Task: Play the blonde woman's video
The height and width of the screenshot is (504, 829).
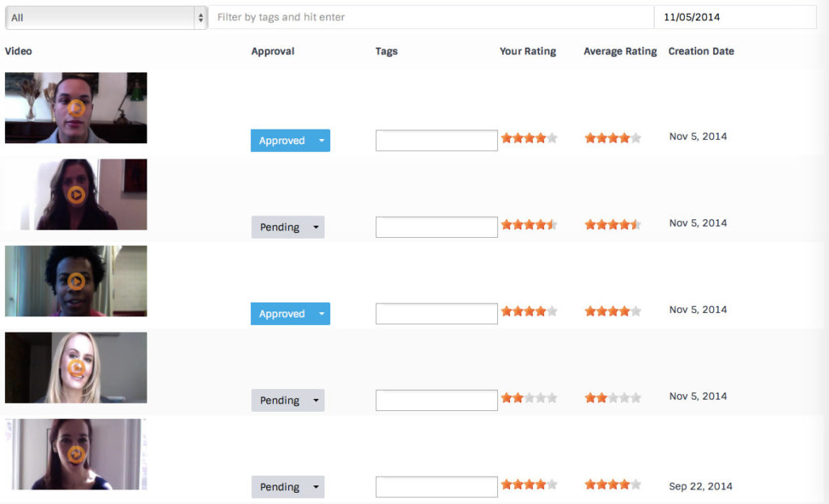Action: pos(76,368)
